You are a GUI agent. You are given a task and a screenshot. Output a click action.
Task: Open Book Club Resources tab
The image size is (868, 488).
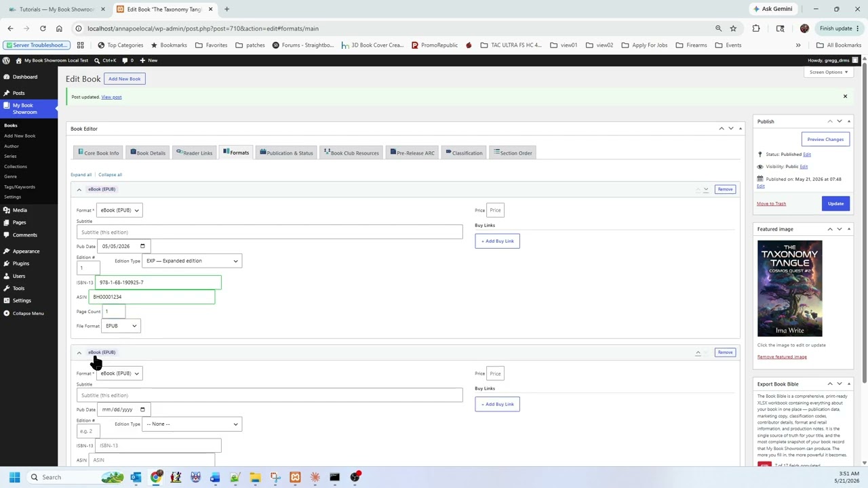(351, 153)
